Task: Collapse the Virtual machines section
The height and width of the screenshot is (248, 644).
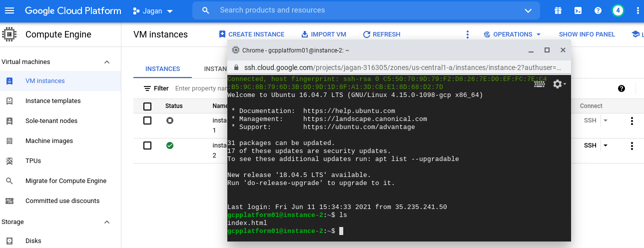Action: point(106,62)
